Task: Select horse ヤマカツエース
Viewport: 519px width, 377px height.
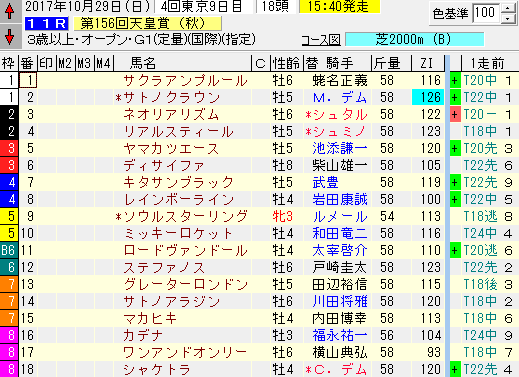Action: [171, 149]
